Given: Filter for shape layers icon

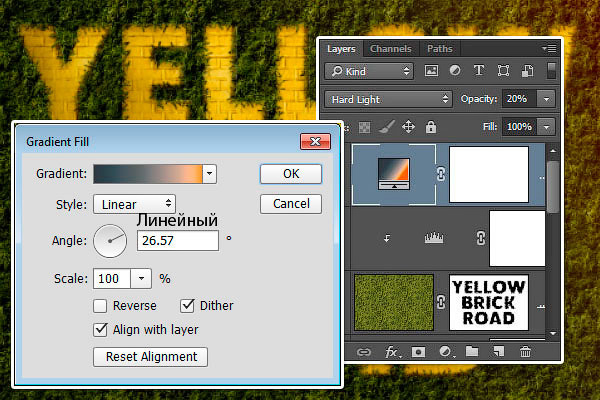Looking at the screenshot, I should [x=503, y=71].
